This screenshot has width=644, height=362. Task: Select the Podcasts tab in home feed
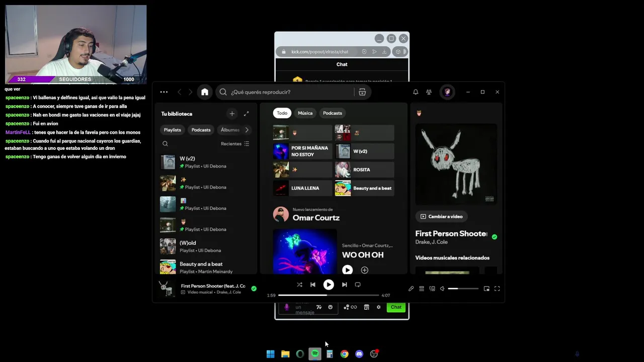[333, 113]
